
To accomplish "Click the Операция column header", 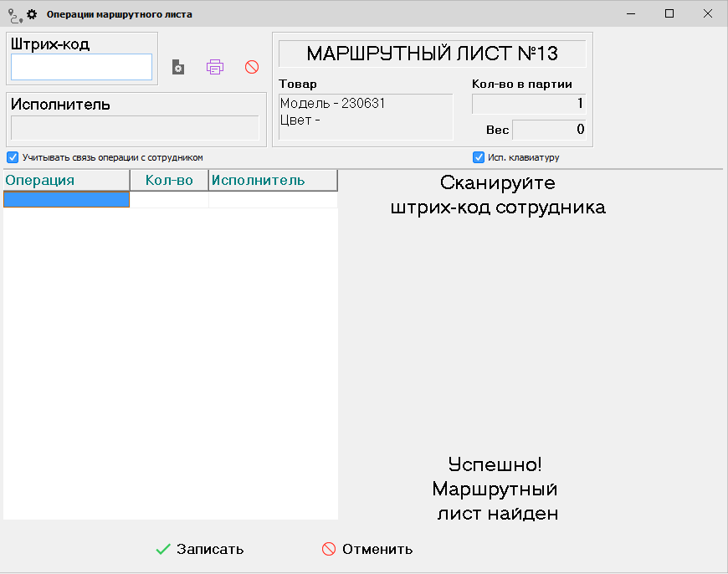I will pyautogui.click(x=66, y=180).
